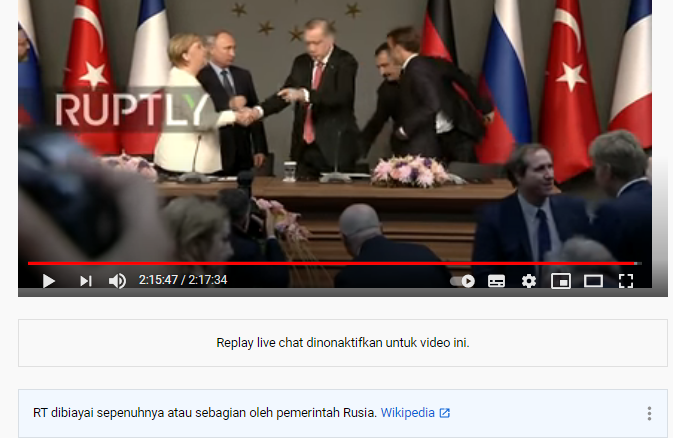
Task: Click the 'Replay live chat dinonaktifkan' notice box
Action: tap(343, 343)
